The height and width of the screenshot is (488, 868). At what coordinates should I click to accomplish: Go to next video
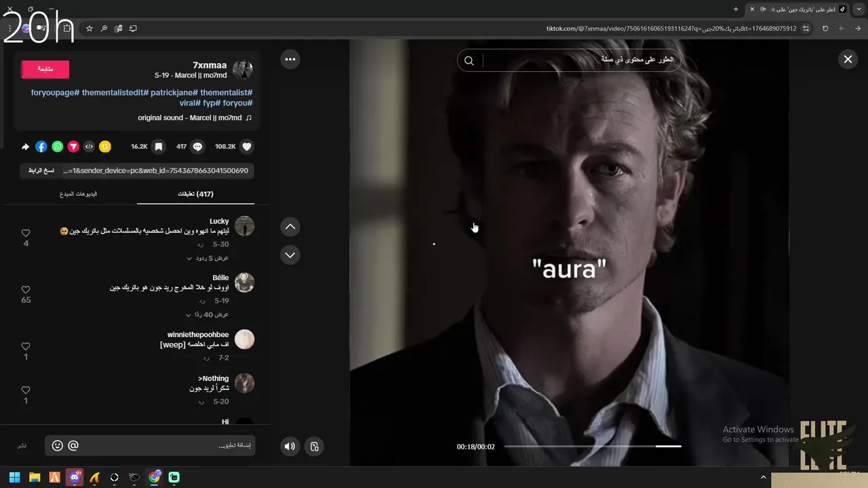290,255
